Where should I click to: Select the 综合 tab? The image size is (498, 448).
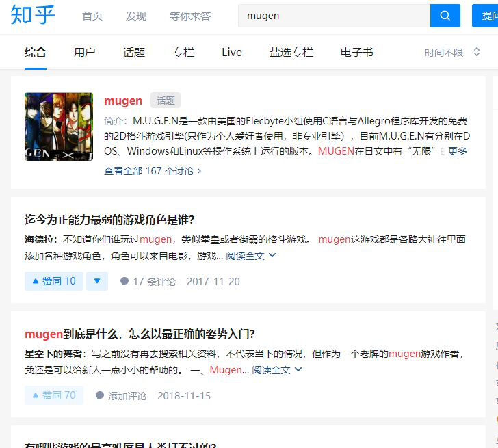pyautogui.click(x=36, y=53)
